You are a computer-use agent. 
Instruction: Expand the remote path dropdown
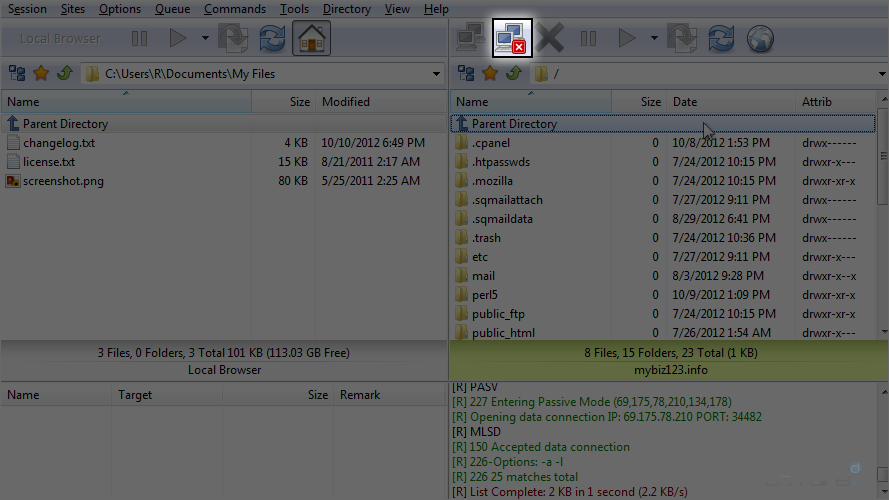[880, 74]
